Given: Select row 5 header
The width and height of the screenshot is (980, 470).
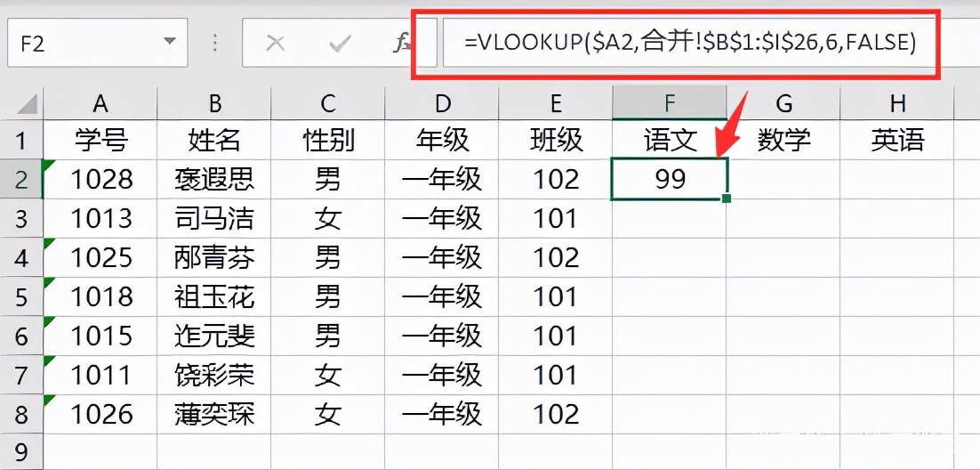Looking at the screenshot, I should click(x=21, y=296).
